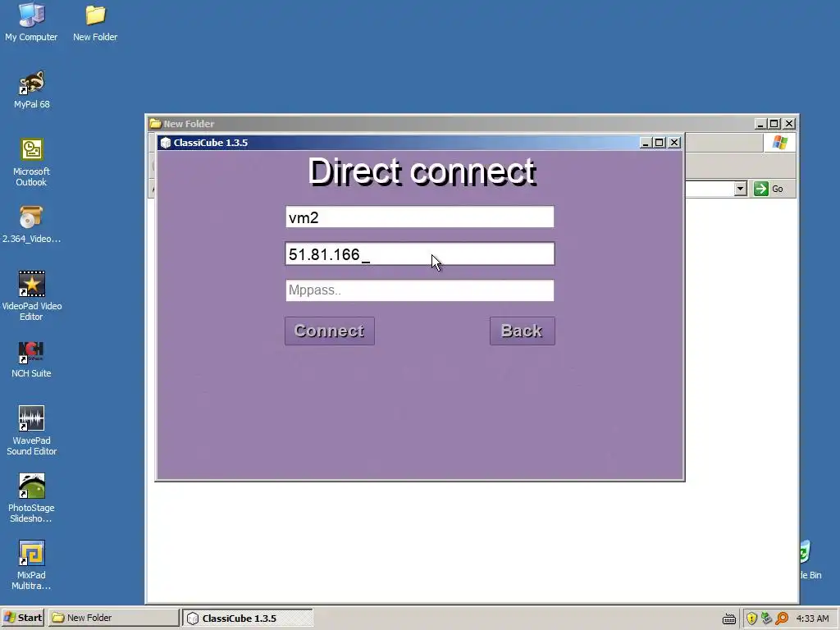Focus the username field containing vm2
This screenshot has height=630, width=840.
coord(420,217)
